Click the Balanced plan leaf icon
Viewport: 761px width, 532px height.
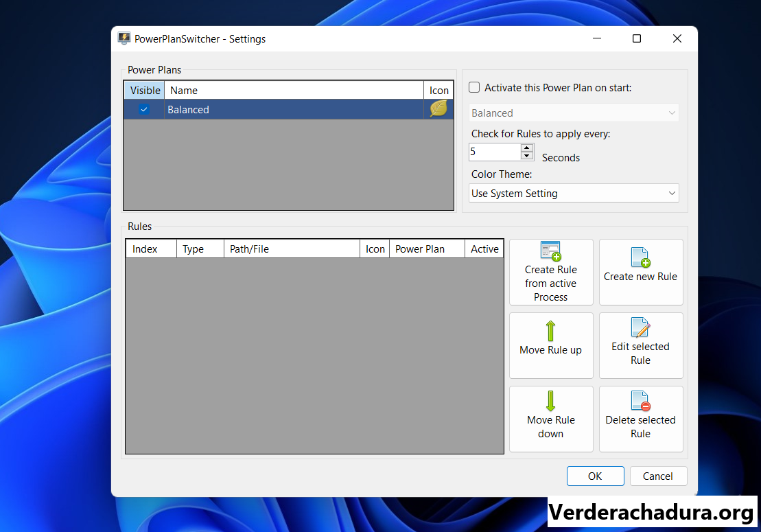[x=438, y=108]
